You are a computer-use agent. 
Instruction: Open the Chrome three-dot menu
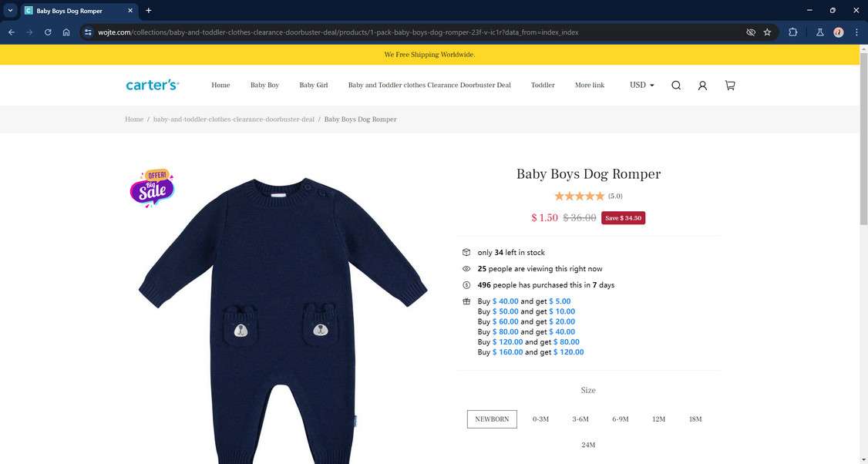point(856,32)
